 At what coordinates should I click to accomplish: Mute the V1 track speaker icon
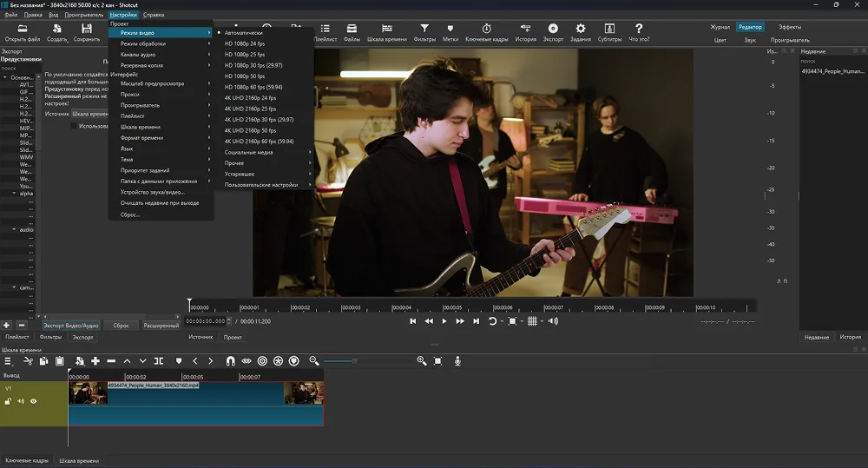[21, 401]
